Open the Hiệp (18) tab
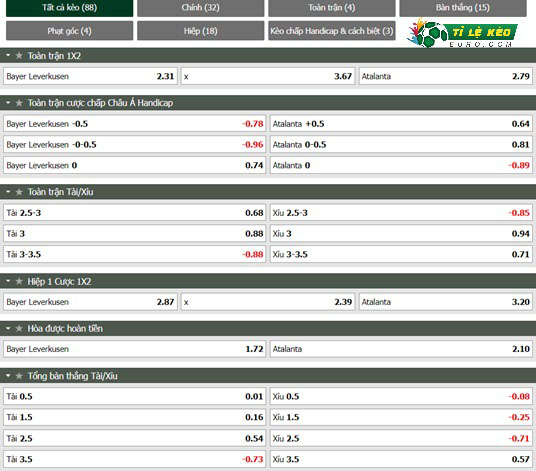 201,31
